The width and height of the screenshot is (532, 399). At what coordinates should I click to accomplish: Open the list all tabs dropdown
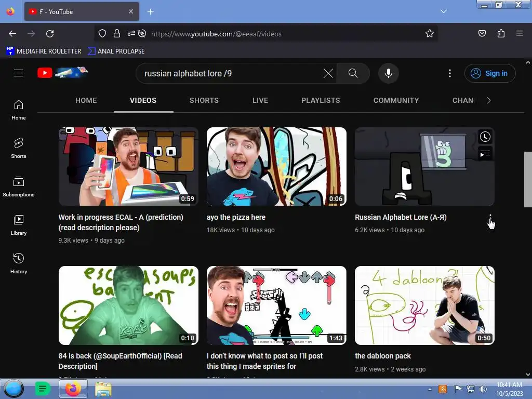click(444, 11)
